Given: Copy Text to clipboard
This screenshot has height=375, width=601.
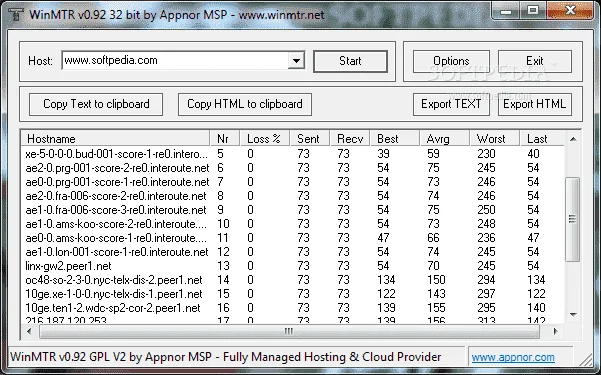Looking at the screenshot, I should (96, 104).
